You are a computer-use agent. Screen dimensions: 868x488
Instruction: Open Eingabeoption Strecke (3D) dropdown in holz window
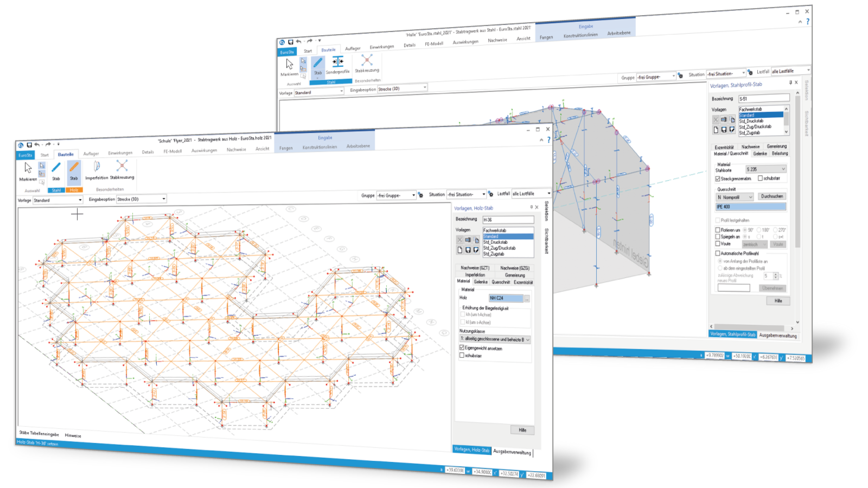tap(141, 199)
